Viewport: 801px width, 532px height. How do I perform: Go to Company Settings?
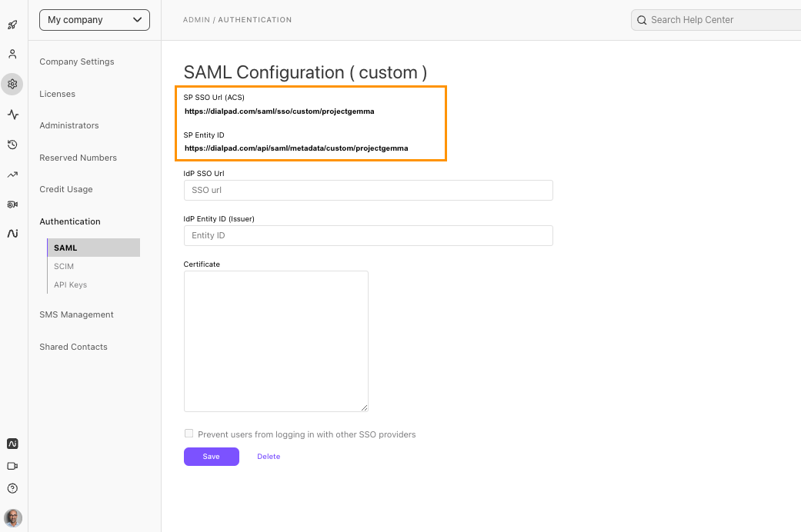click(x=77, y=62)
